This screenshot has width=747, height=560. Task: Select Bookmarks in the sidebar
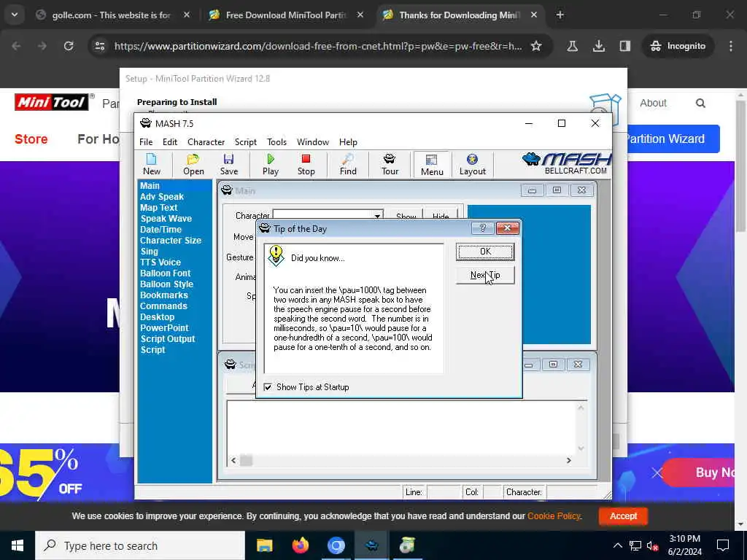point(164,295)
